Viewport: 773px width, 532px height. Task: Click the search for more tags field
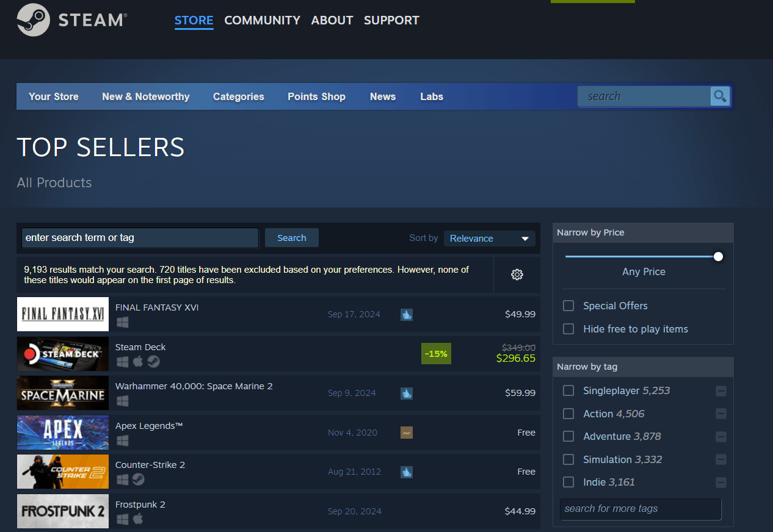pos(640,509)
